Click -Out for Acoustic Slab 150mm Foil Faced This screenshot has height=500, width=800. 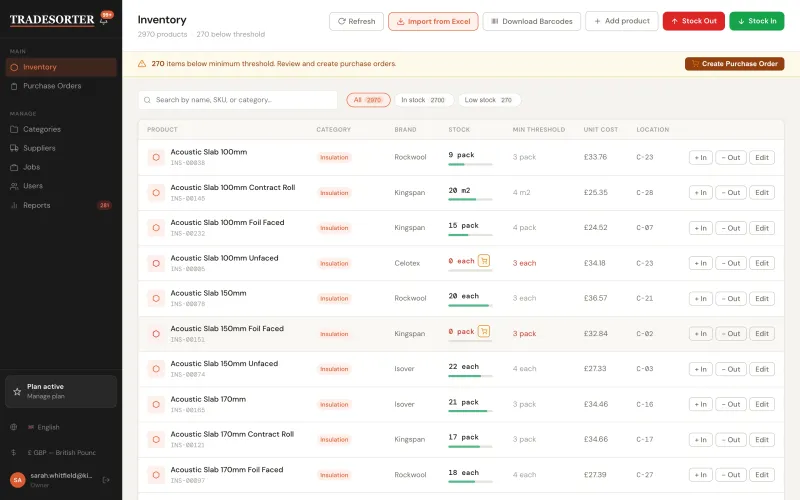point(731,334)
